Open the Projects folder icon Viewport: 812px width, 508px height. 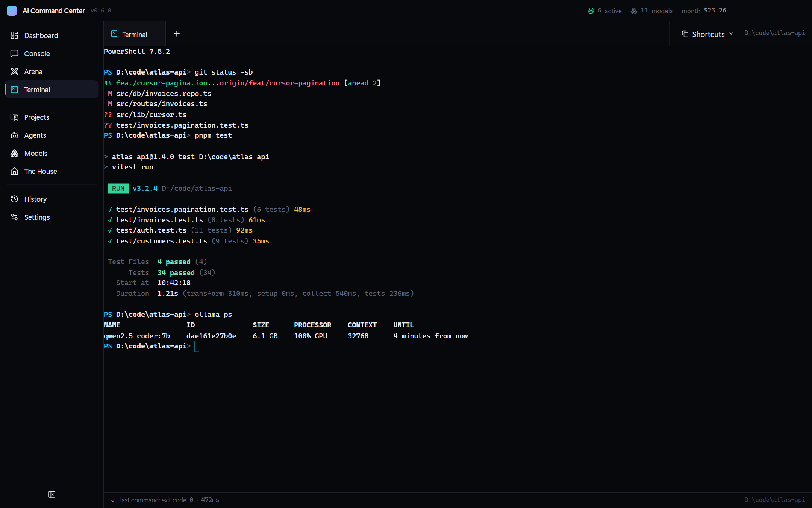[14, 117]
